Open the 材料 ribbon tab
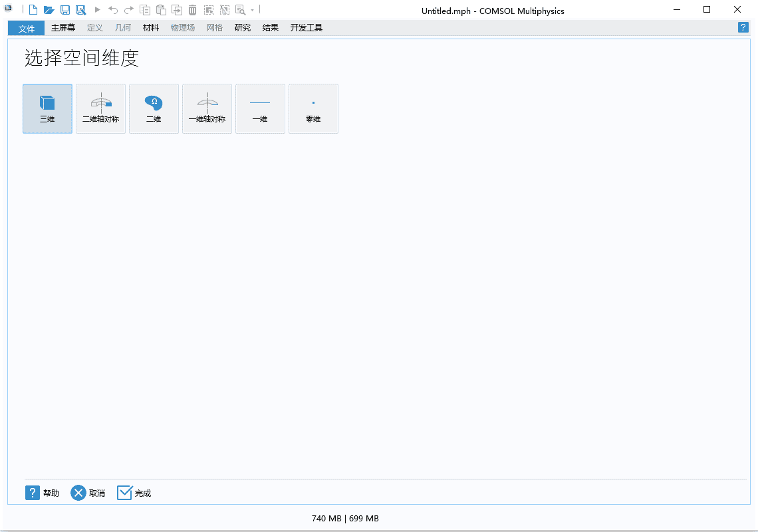This screenshot has width=758, height=532. coord(151,28)
